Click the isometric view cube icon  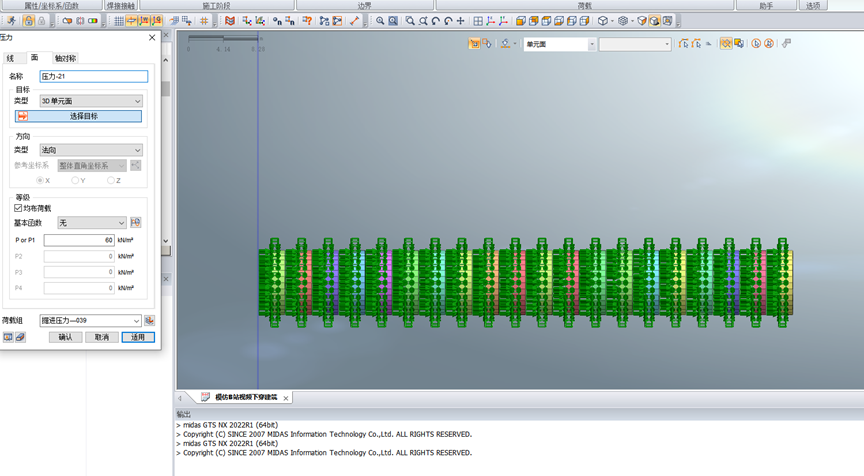[603, 21]
